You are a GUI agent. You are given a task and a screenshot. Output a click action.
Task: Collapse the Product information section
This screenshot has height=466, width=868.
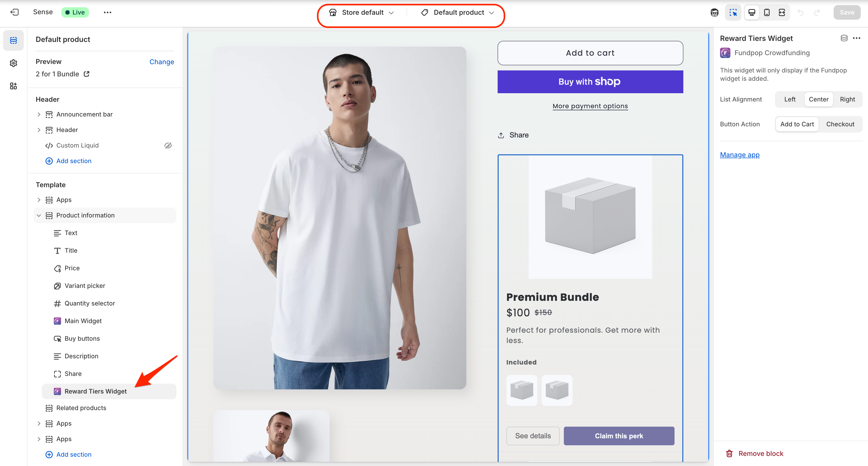[x=39, y=215]
